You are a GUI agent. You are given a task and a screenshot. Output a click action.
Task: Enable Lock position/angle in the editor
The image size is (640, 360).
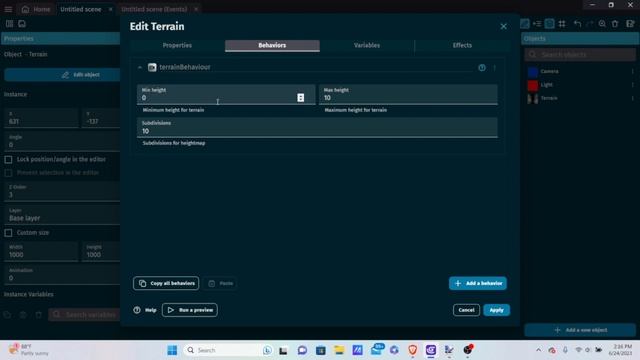coord(8,160)
